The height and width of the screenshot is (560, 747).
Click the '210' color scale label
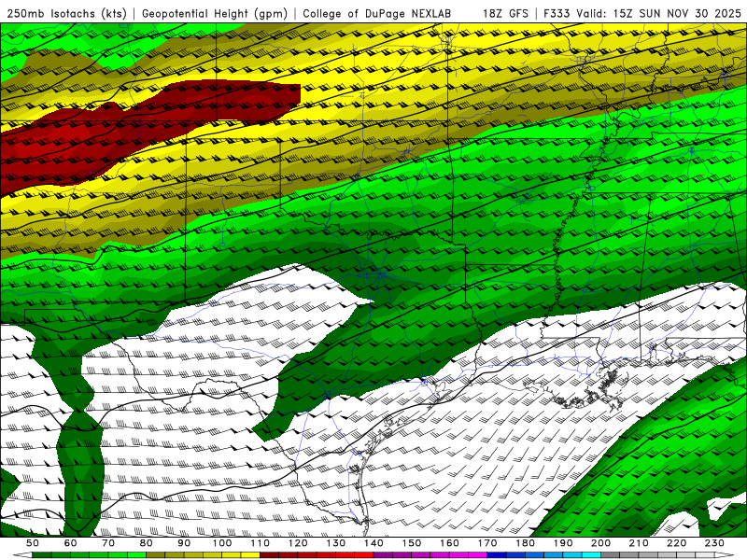[x=639, y=543]
